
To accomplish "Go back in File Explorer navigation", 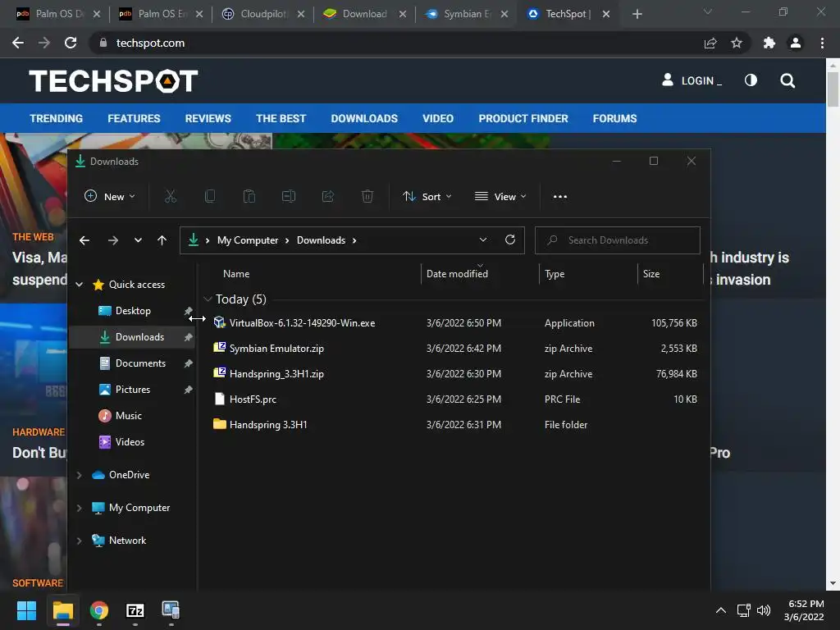I will 84,240.
